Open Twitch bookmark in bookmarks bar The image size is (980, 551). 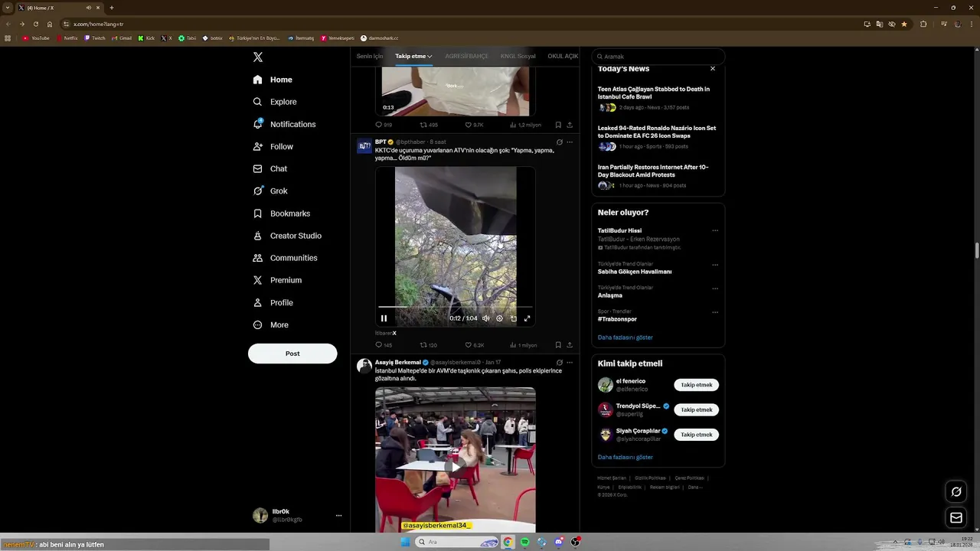(x=95, y=38)
